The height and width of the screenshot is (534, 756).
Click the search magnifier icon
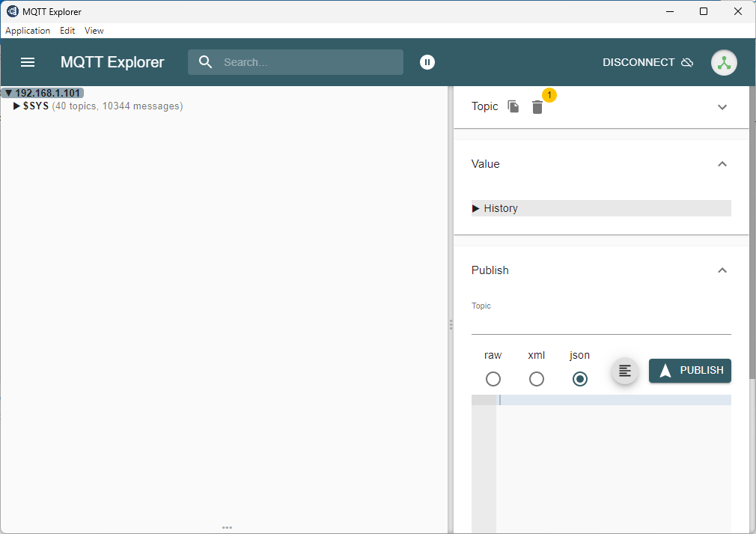tap(205, 62)
